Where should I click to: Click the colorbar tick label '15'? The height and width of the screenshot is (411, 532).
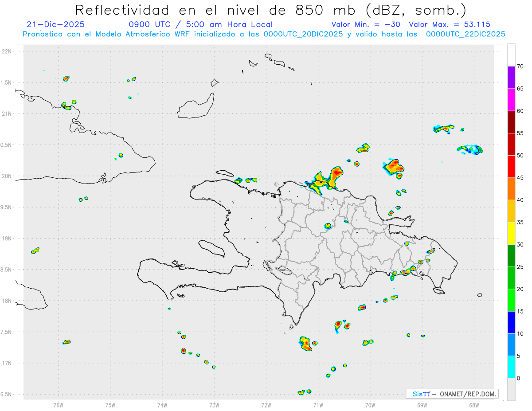[x=520, y=312]
